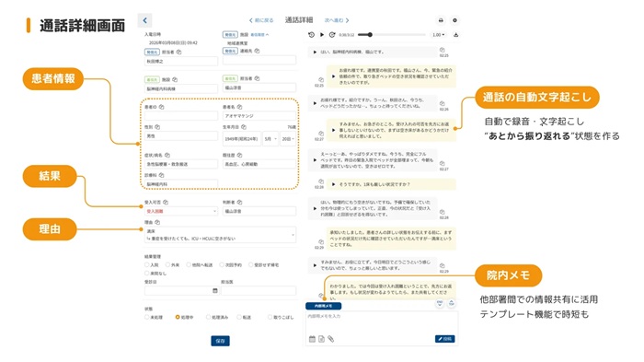Switch to the 内部用メモ tab
The width and height of the screenshot is (644, 362).
323,306
